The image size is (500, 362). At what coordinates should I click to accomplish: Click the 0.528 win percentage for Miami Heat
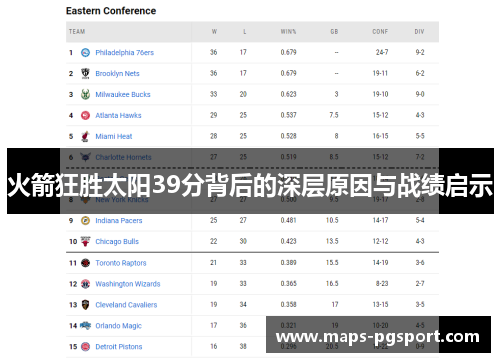(288, 136)
